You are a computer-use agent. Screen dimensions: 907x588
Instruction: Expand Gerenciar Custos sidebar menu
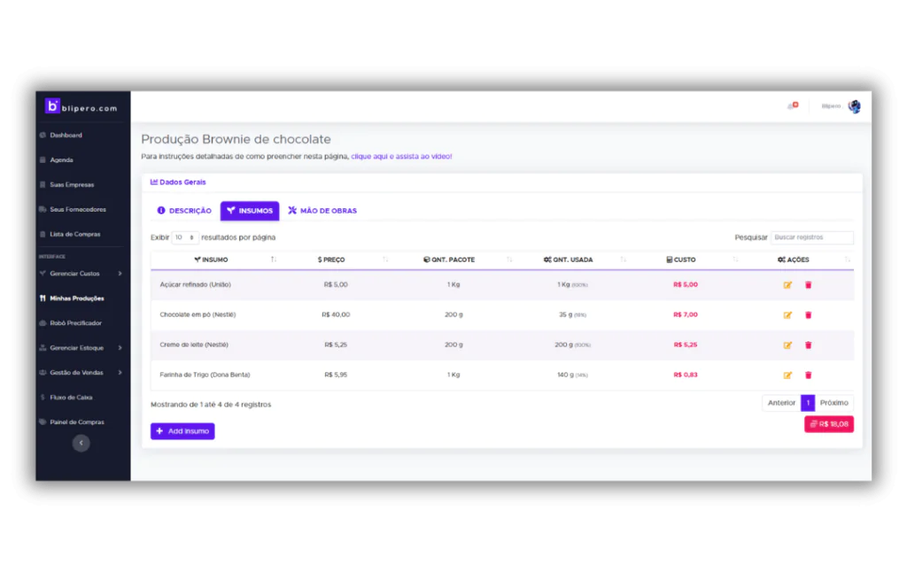(81, 274)
